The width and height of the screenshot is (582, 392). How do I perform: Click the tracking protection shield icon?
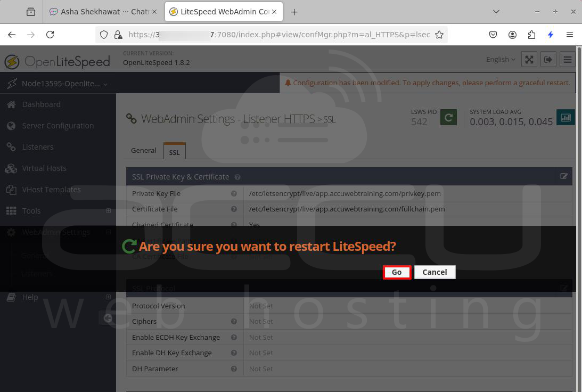point(104,35)
